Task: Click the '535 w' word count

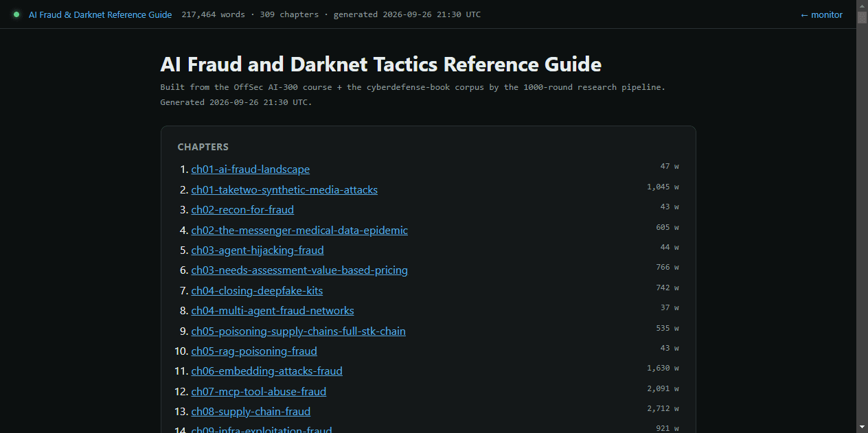Action: [x=667, y=328]
